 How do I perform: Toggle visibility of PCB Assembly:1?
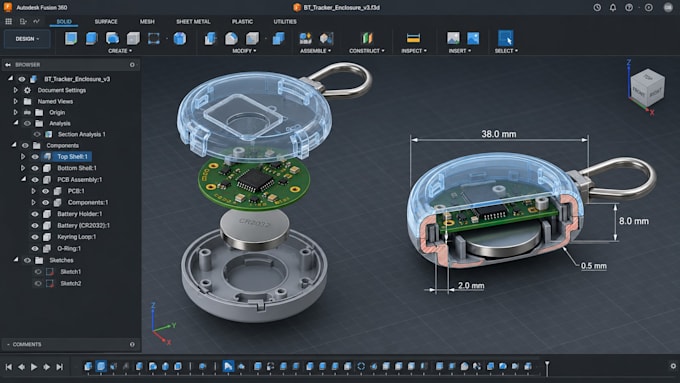click(35, 180)
